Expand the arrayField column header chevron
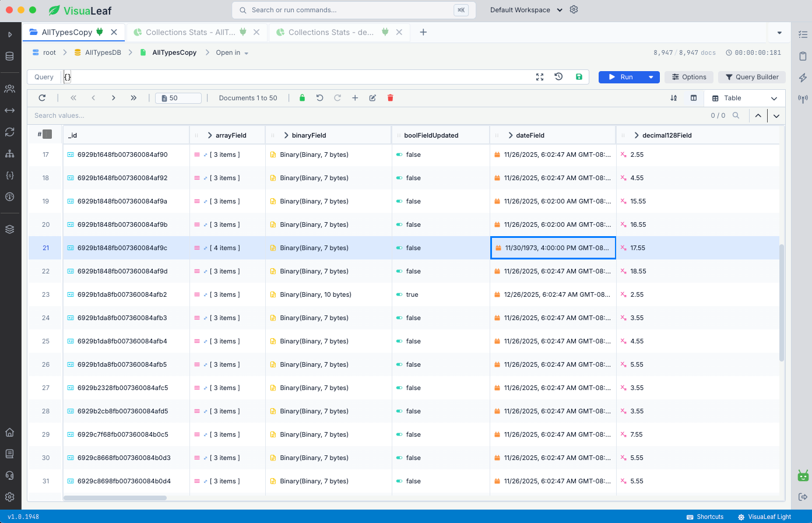Image resolution: width=812 pixels, height=523 pixels. pos(210,135)
